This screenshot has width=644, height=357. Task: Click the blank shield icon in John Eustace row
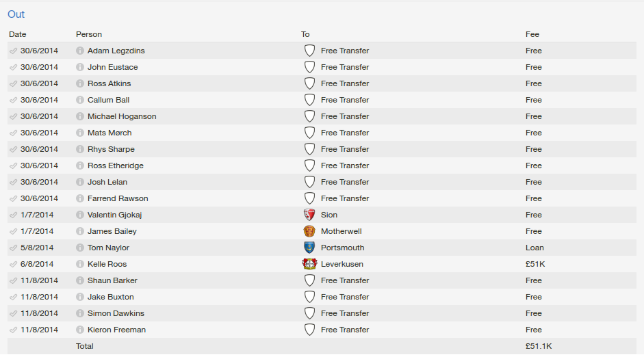coord(309,67)
